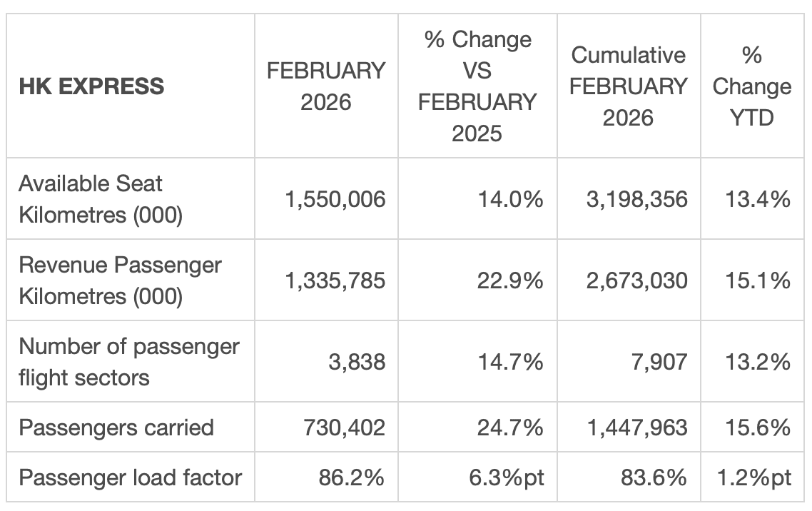Select the FEBRUARY 2026 column header
Screen dimensions: 812x511
pyautogui.click(x=326, y=86)
